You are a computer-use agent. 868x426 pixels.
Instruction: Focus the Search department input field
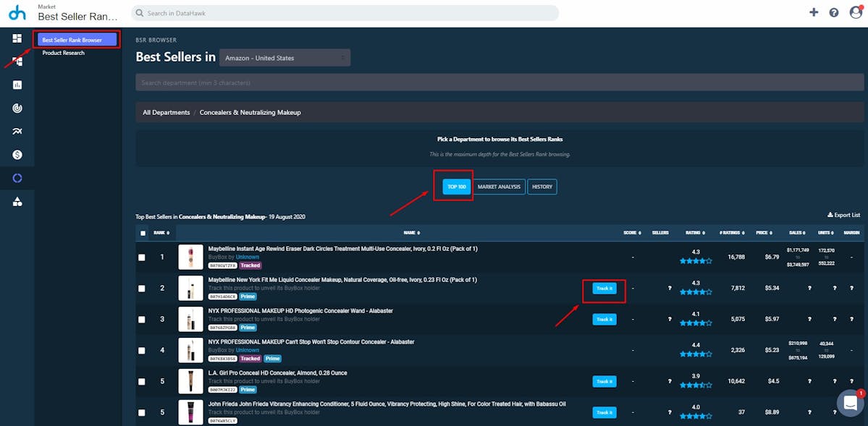[500, 82]
